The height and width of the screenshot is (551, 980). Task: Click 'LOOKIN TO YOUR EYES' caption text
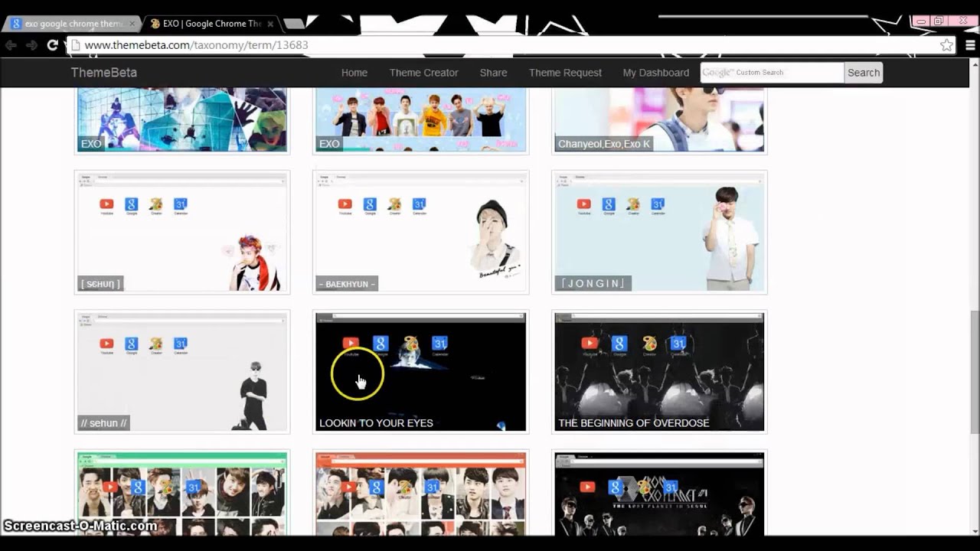[376, 423]
